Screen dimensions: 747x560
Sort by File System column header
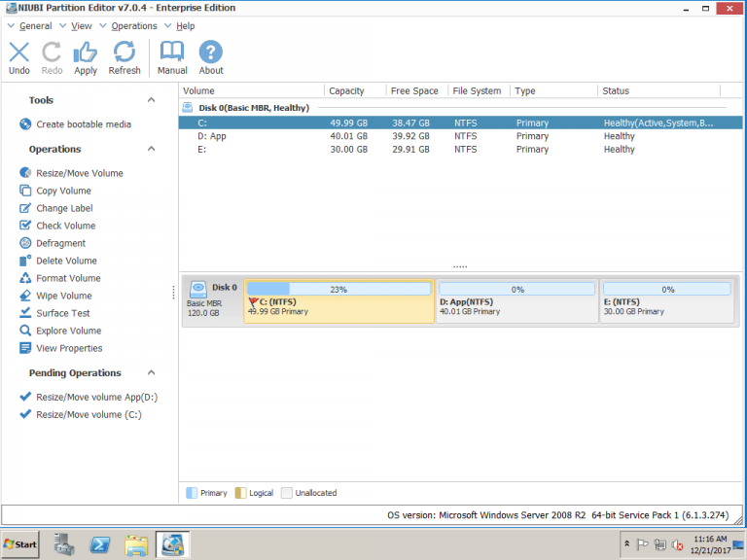pyautogui.click(x=479, y=91)
